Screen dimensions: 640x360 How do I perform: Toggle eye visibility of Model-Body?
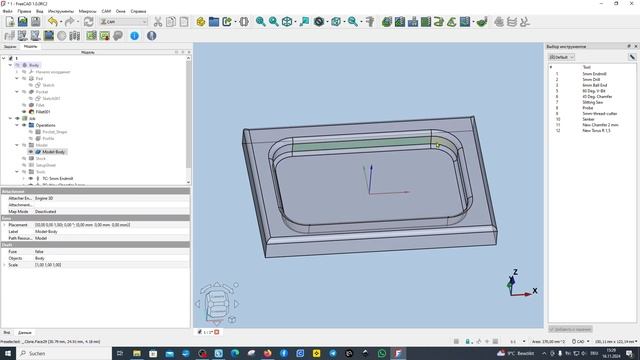(x=31, y=152)
